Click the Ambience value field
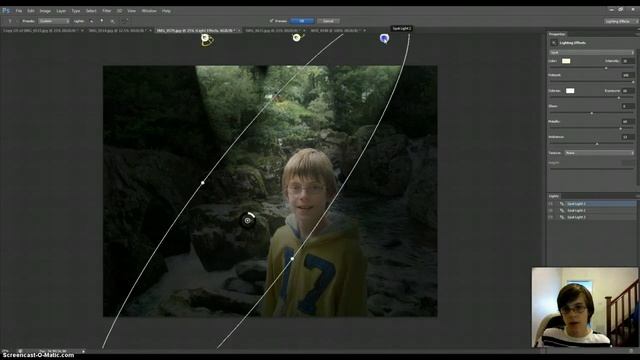Screen dimensions: 640x360 (628, 137)
